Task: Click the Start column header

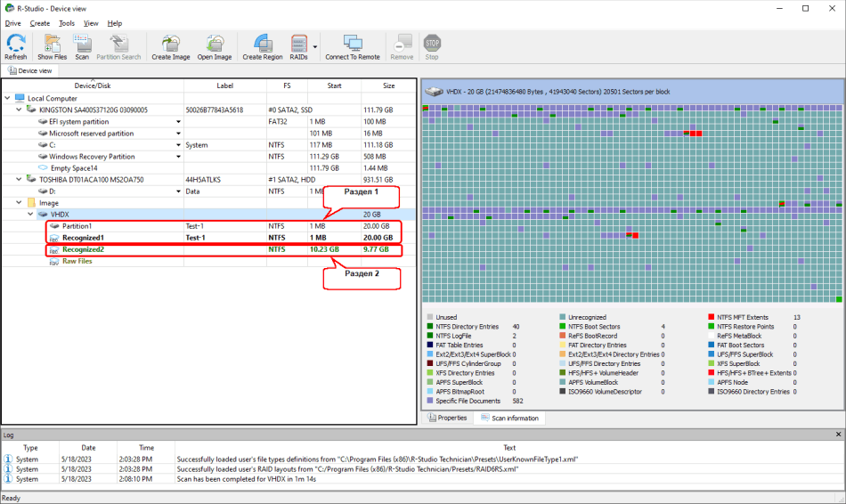Action: [334, 85]
